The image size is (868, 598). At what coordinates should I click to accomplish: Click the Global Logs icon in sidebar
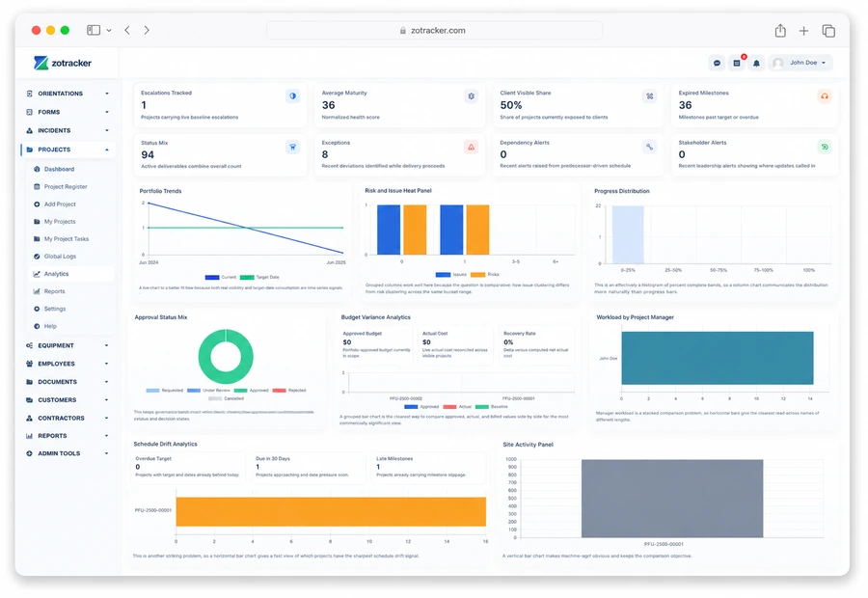(37, 257)
